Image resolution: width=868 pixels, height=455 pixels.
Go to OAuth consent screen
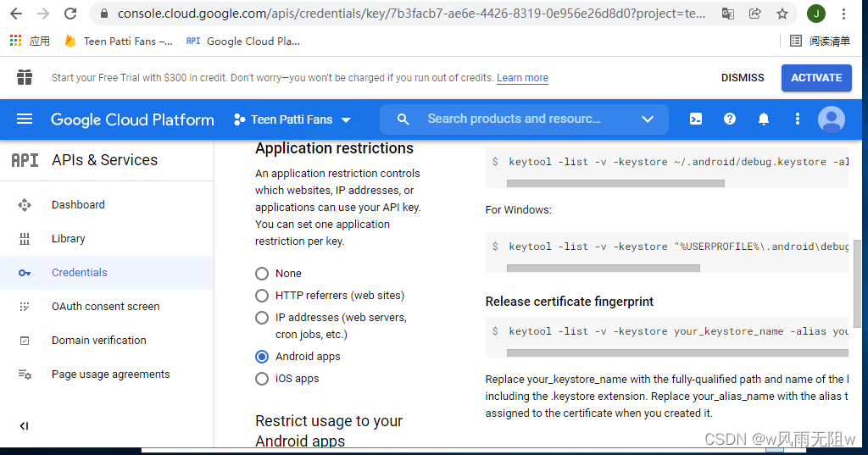(105, 307)
